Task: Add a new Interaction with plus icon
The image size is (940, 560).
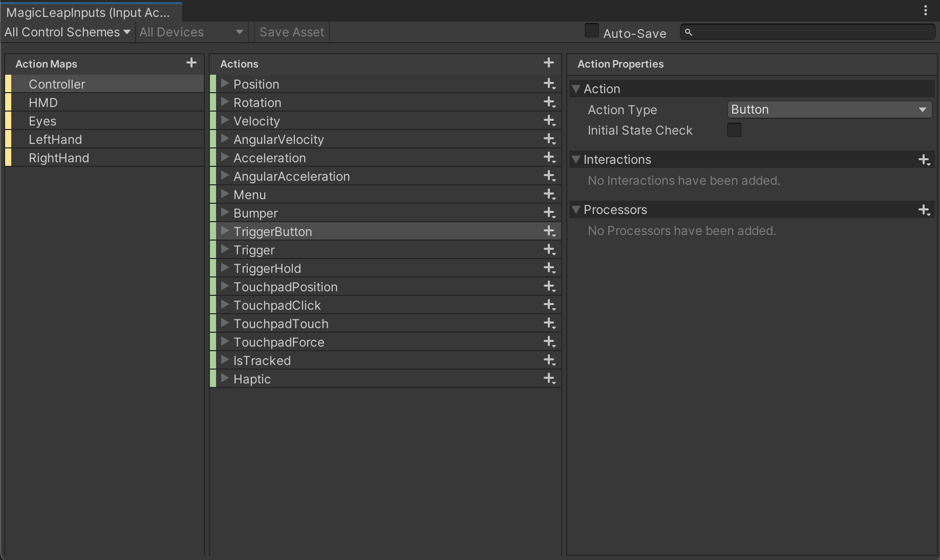Action: 924,160
